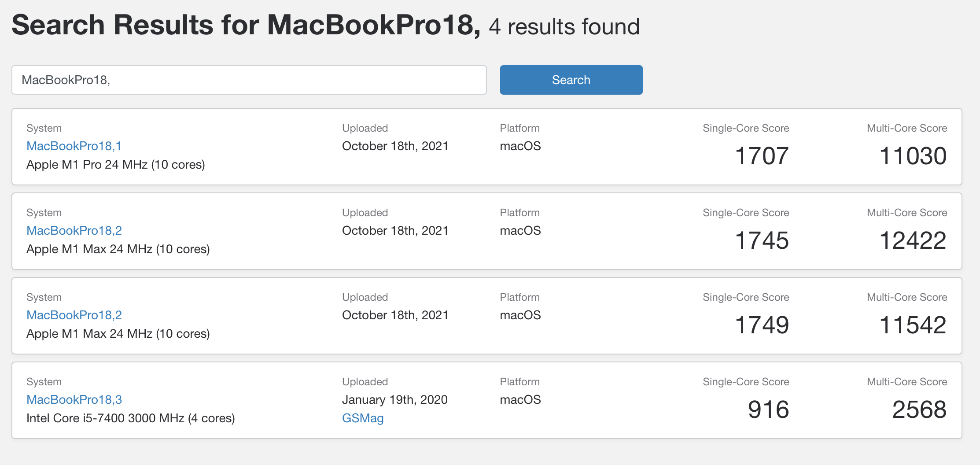Select the 11030 multi-core score value
The image size is (980, 465).
pos(913,156)
